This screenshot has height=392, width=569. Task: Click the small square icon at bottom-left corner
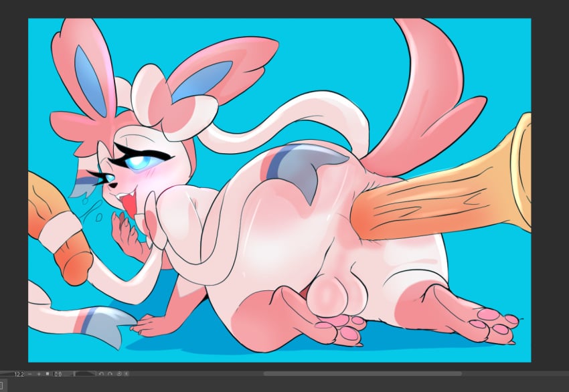click(x=1, y=385)
